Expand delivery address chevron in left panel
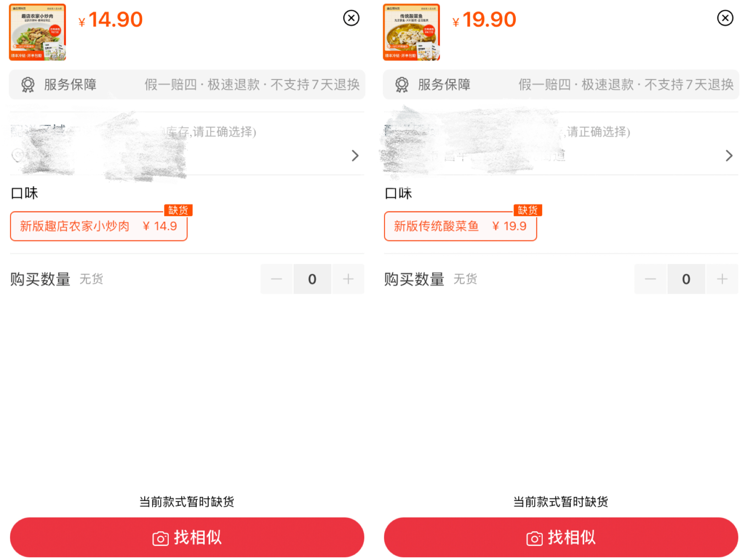The height and width of the screenshot is (560, 748). coord(355,155)
